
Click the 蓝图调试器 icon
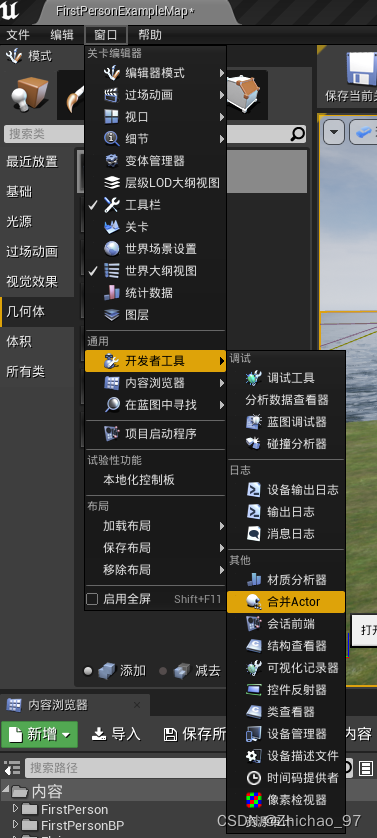coord(253,422)
